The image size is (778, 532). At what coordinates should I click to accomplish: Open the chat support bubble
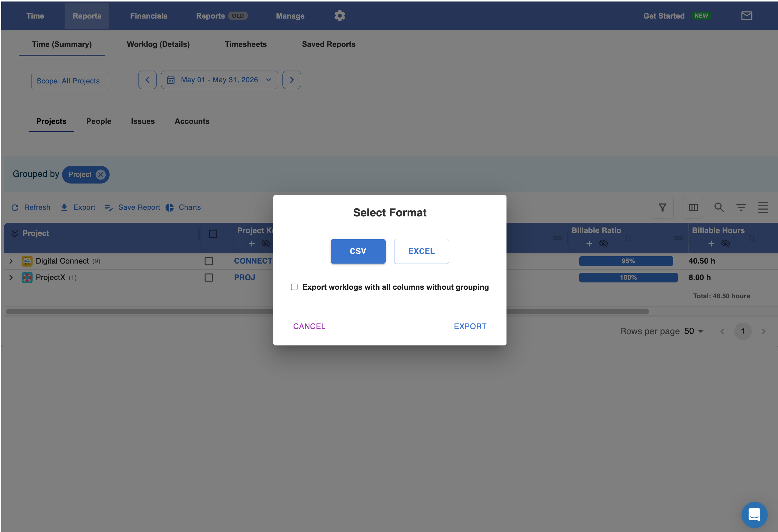[754, 514]
